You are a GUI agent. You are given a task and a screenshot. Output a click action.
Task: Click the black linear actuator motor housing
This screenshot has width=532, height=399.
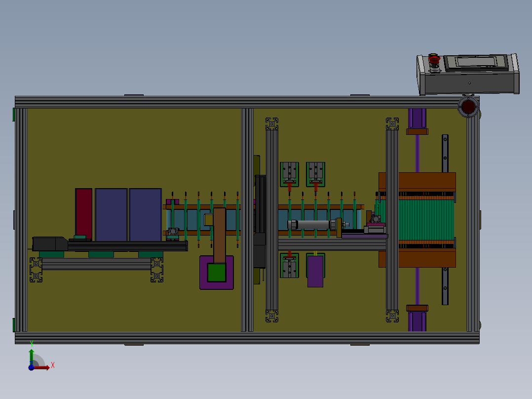(x=49, y=243)
